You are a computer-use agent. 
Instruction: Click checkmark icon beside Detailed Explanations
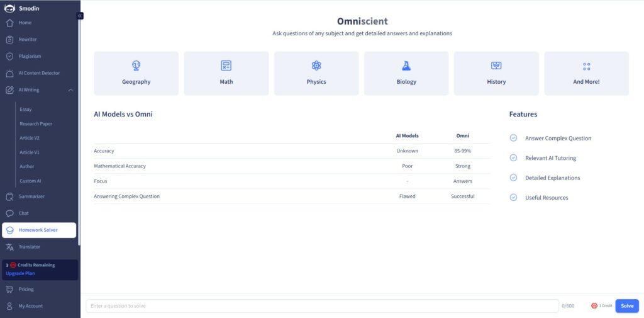click(x=513, y=178)
